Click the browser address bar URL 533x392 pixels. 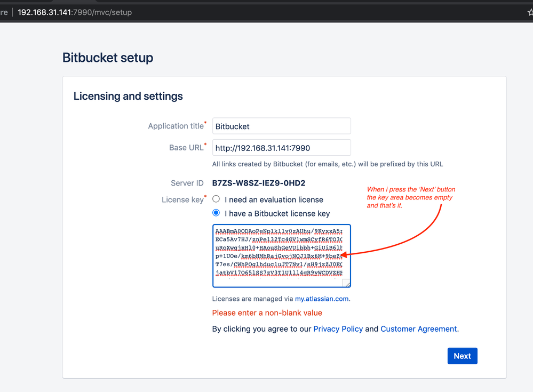click(x=75, y=12)
